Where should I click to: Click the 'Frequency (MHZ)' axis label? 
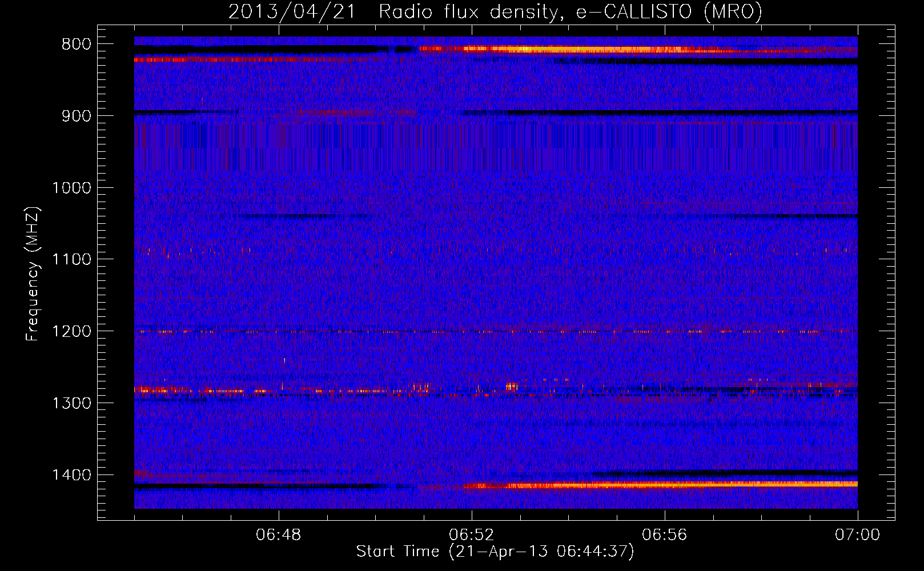coord(33,274)
